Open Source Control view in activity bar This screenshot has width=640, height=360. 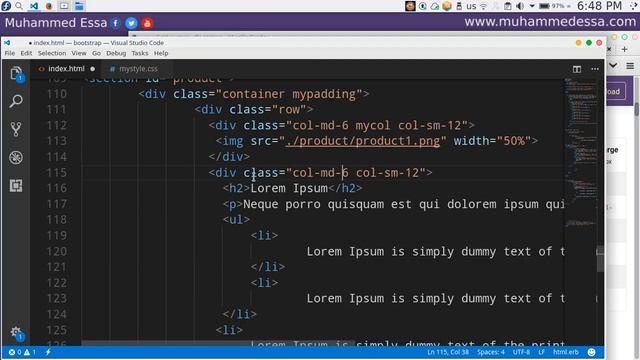[x=16, y=129]
